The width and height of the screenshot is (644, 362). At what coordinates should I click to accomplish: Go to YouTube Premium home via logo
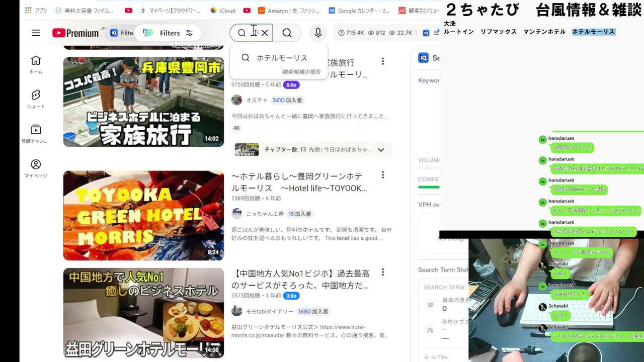point(75,33)
